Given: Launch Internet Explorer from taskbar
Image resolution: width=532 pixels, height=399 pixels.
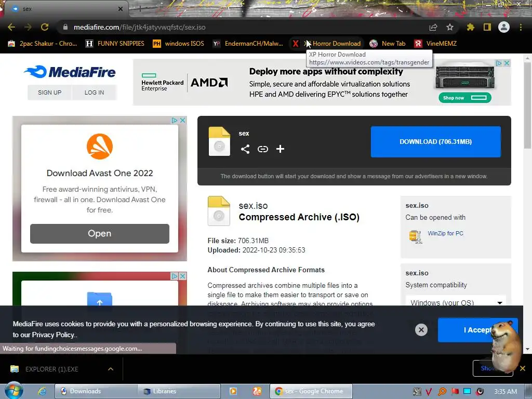Looking at the screenshot, I should click(x=42, y=391).
